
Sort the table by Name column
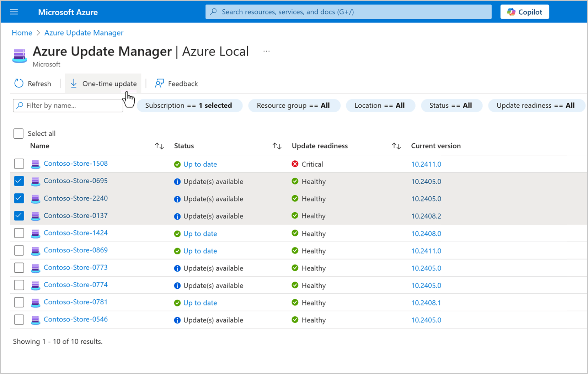click(x=159, y=146)
